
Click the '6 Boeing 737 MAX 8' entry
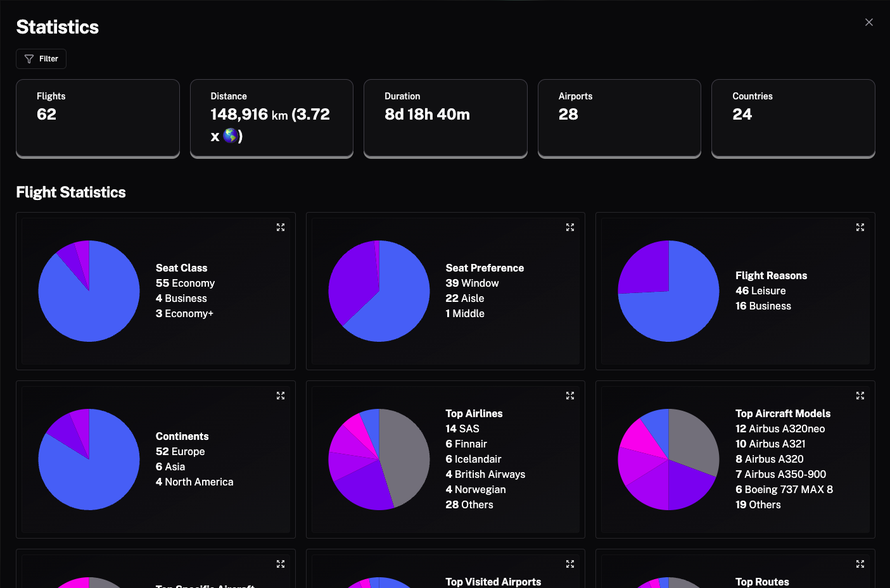pyautogui.click(x=784, y=489)
